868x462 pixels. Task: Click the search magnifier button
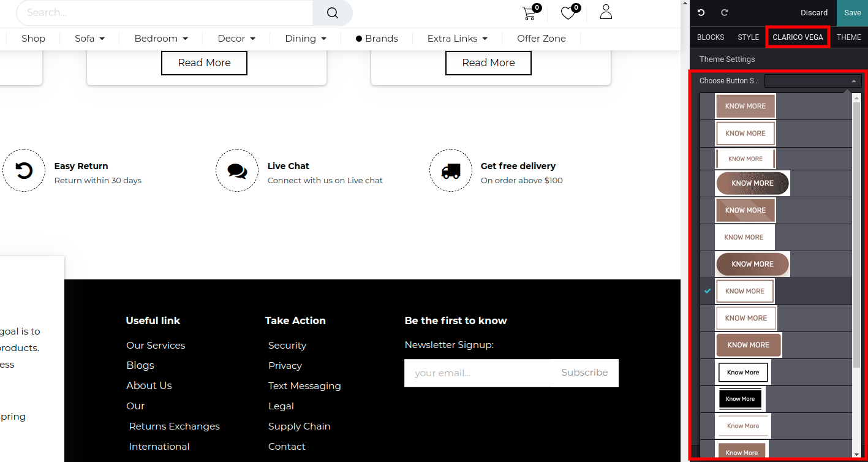[333, 13]
